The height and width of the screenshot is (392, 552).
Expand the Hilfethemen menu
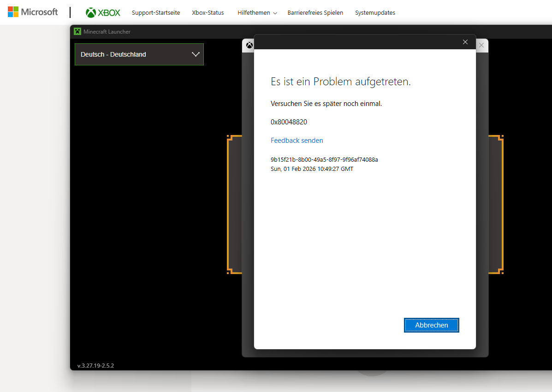point(257,12)
